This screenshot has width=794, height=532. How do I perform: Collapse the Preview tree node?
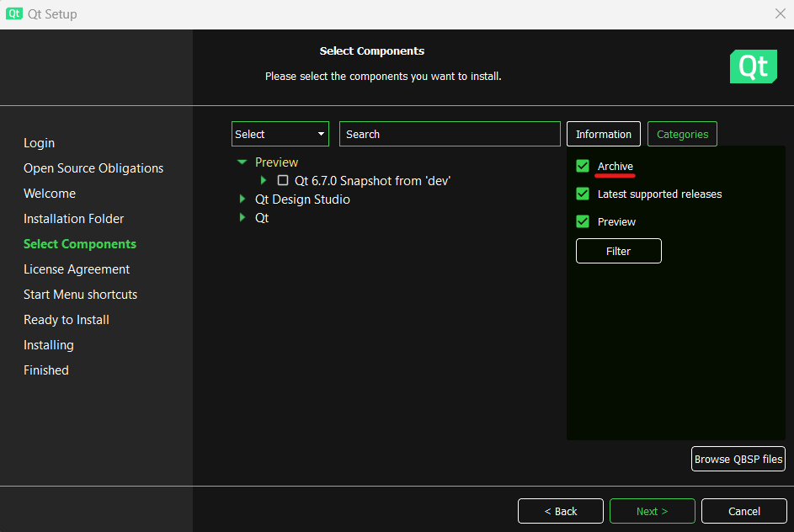pyautogui.click(x=242, y=162)
